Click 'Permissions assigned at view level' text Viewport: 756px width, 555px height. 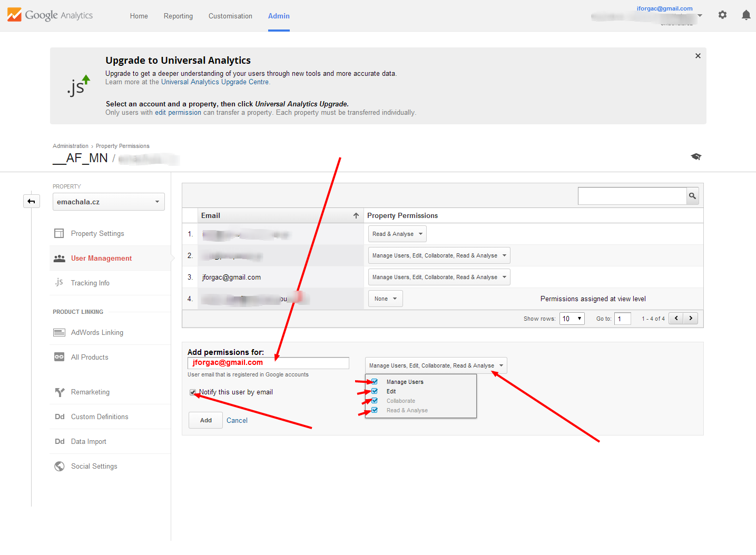point(593,299)
